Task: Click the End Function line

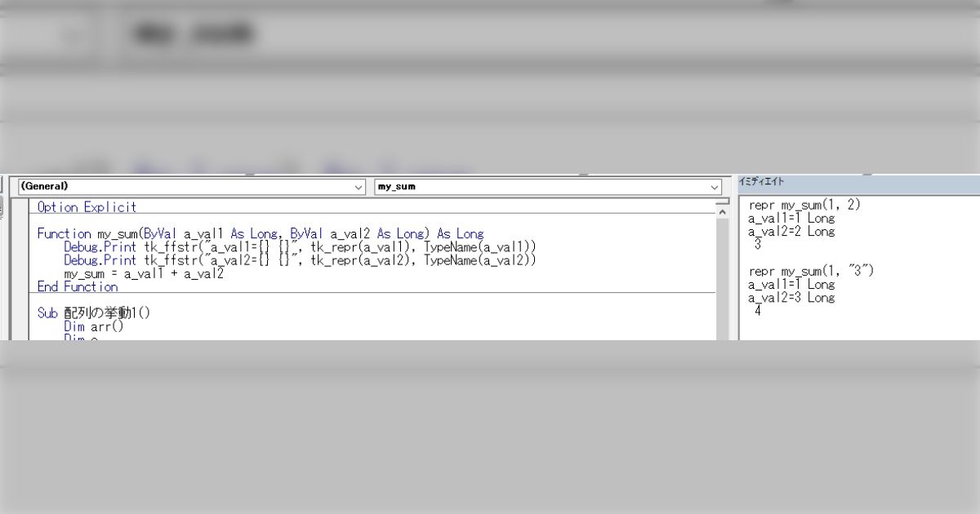Action: pos(78,286)
